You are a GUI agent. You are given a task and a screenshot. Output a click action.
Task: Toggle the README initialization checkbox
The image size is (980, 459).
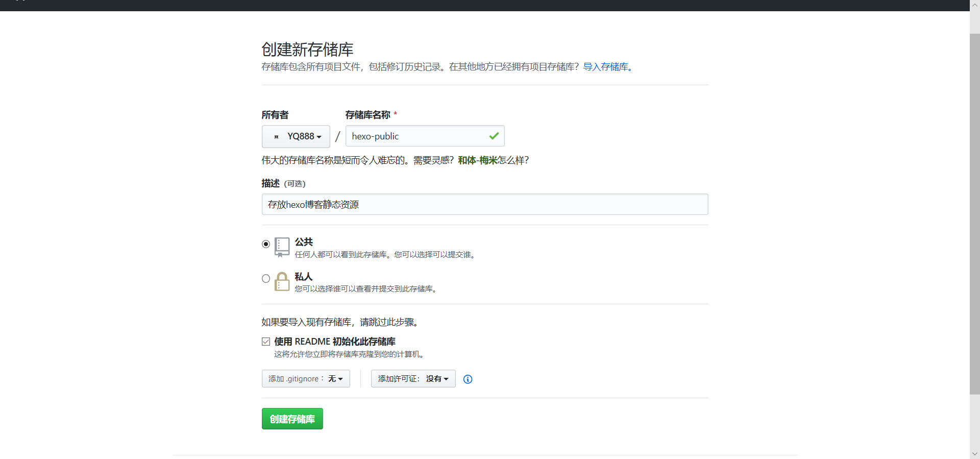tap(266, 342)
